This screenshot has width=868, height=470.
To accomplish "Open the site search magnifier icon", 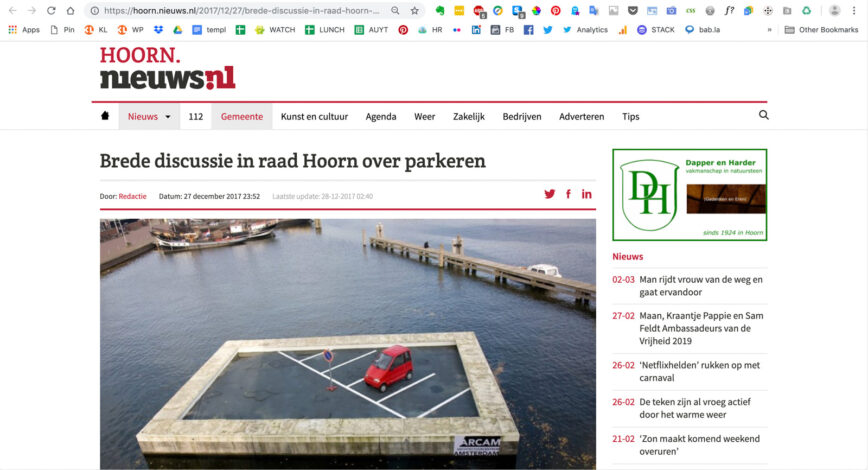I will [763, 115].
